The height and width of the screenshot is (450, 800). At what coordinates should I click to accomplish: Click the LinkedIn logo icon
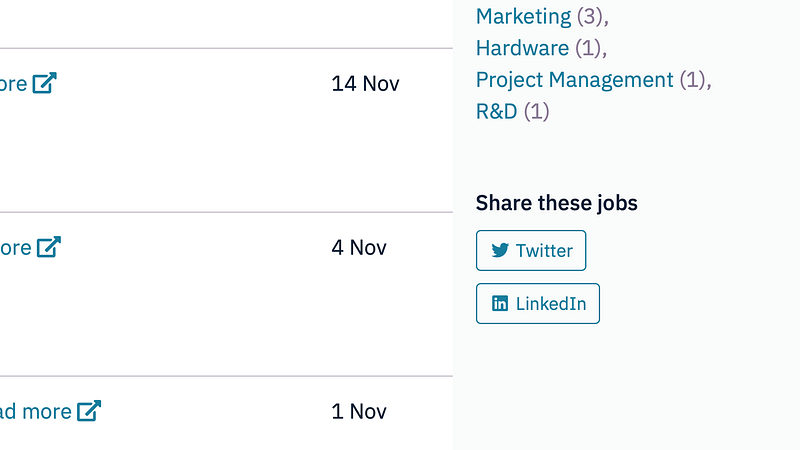click(500, 304)
